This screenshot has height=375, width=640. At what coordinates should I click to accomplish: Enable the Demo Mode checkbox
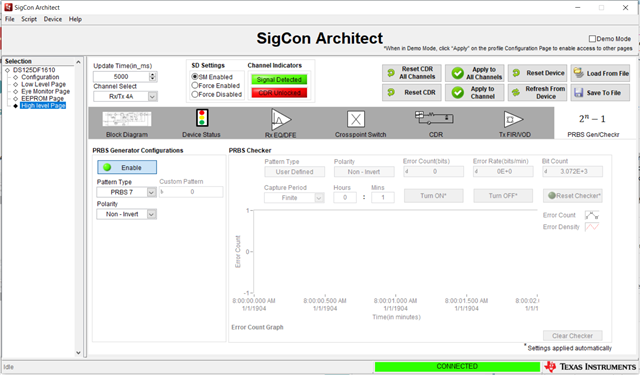592,39
